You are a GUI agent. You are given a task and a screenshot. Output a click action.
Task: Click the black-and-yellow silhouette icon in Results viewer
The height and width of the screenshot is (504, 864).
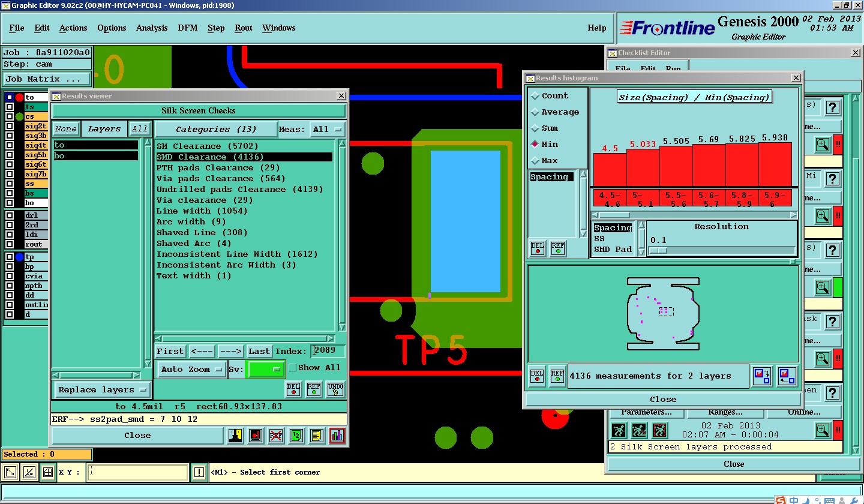(235, 436)
